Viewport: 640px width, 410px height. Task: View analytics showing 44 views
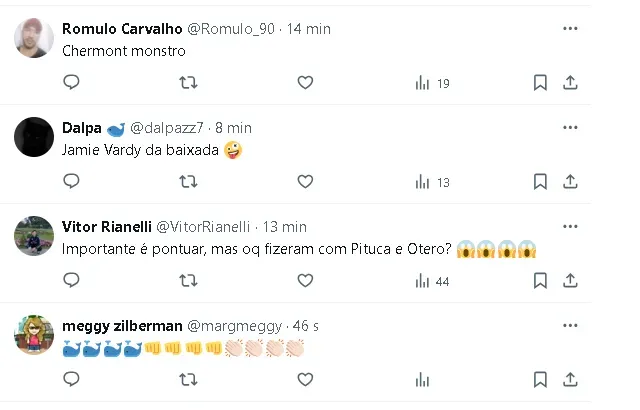pos(432,281)
